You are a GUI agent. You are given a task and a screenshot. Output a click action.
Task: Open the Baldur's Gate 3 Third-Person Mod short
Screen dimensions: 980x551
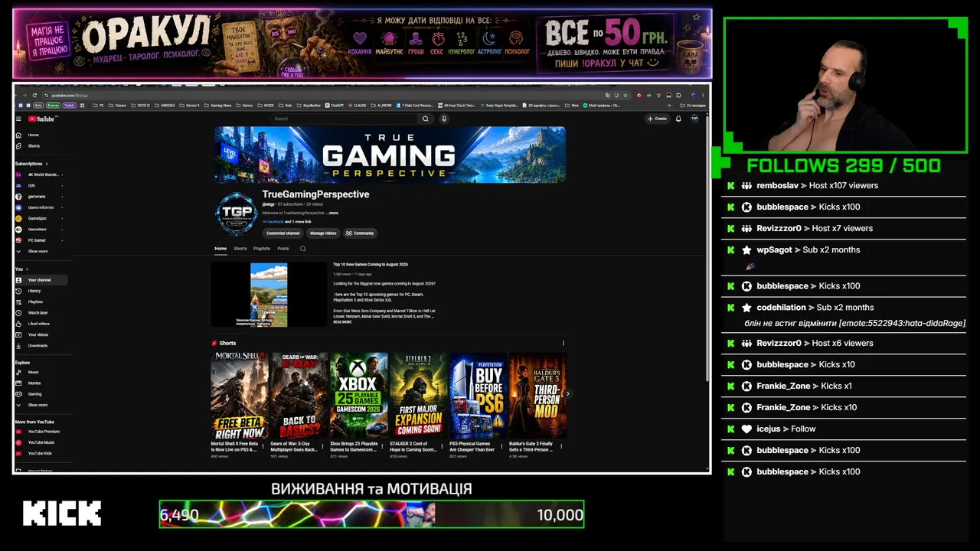pyautogui.click(x=537, y=395)
